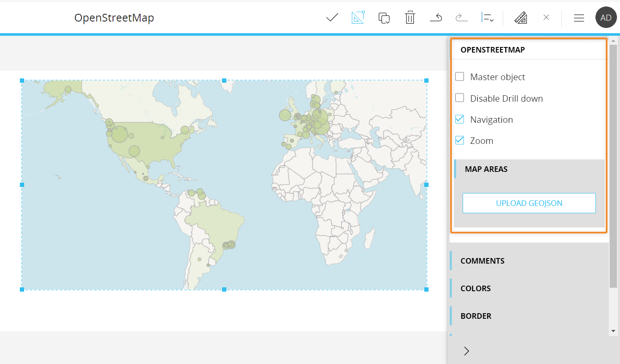This screenshot has height=364, width=620.
Task: Collapse the side panel with chevron arrow
Action: click(x=466, y=351)
